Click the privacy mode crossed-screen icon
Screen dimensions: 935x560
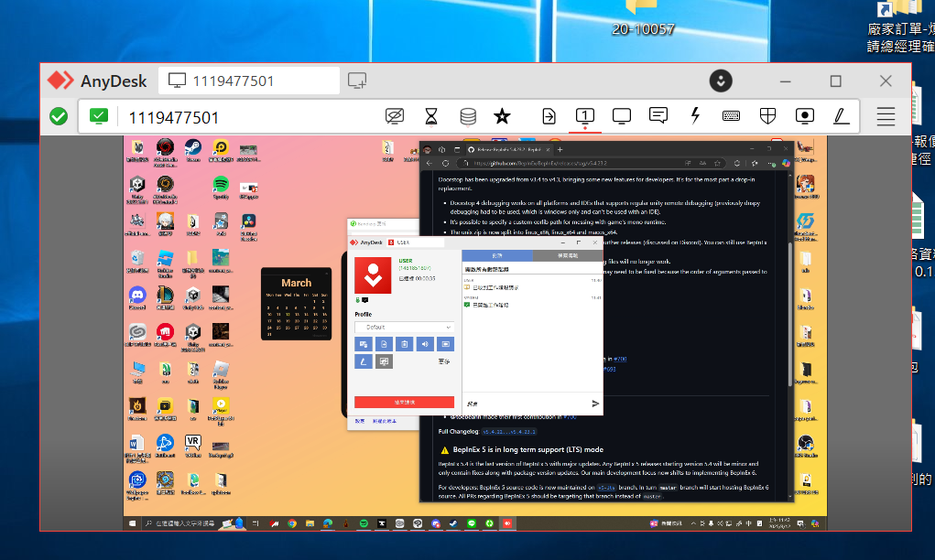click(x=395, y=116)
